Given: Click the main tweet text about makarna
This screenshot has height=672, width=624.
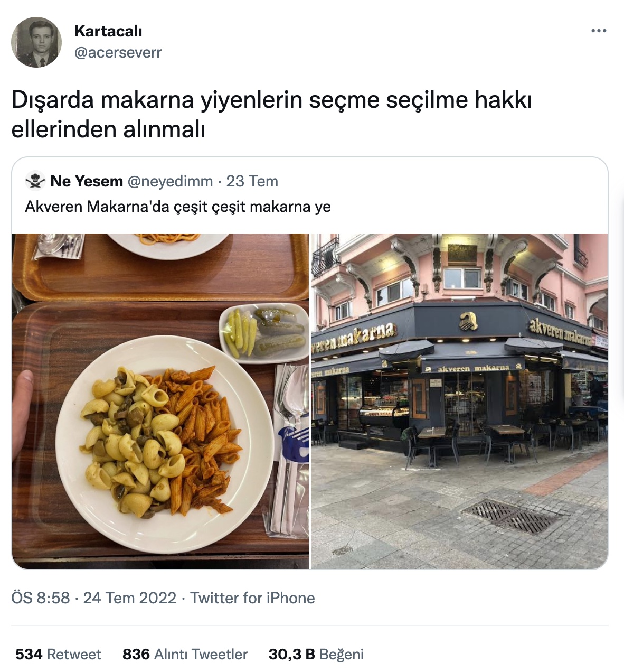Looking at the screenshot, I should click(x=271, y=115).
